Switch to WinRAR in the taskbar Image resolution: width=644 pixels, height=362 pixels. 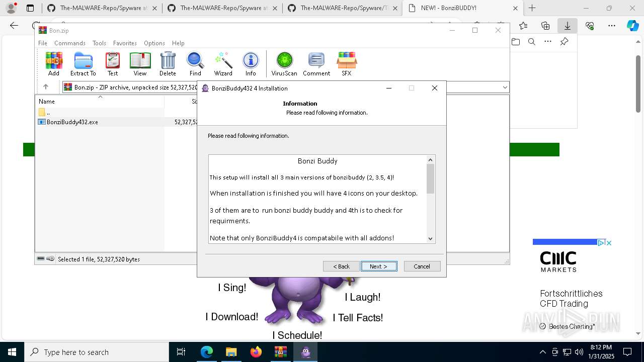pyautogui.click(x=281, y=352)
